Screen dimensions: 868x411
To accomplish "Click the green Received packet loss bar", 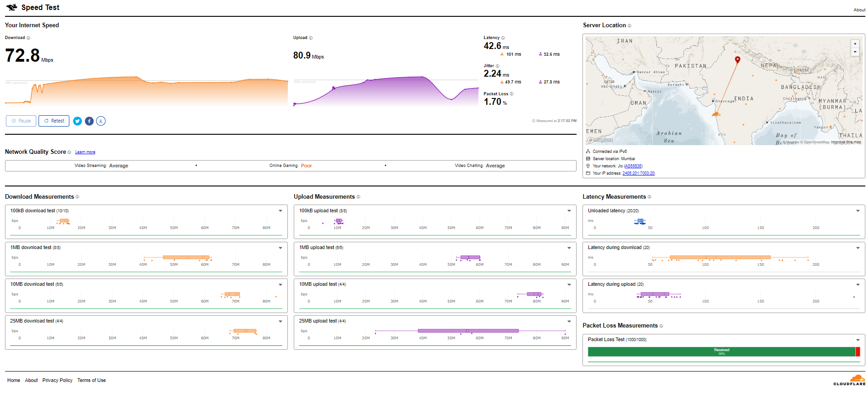I will click(721, 352).
